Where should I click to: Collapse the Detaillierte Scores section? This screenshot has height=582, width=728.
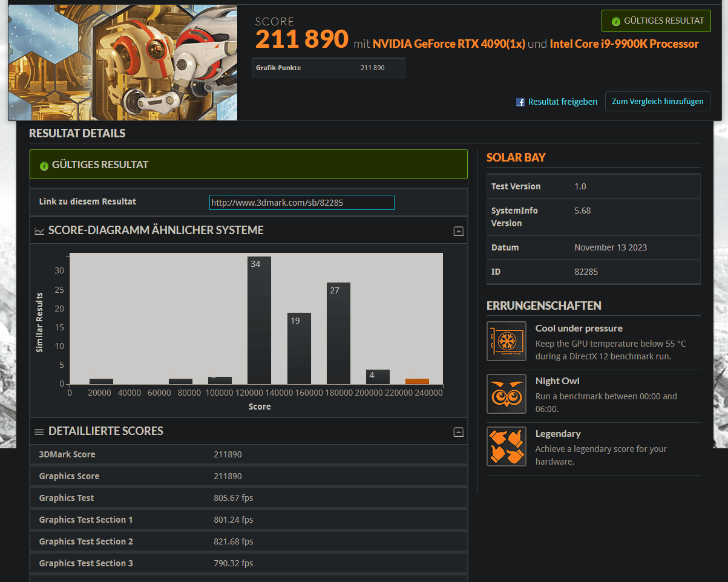tap(459, 432)
